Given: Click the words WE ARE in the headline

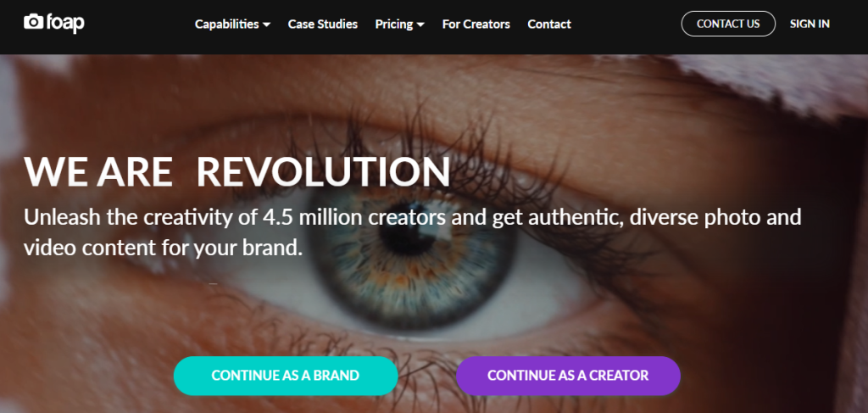Looking at the screenshot, I should pyautogui.click(x=98, y=172).
